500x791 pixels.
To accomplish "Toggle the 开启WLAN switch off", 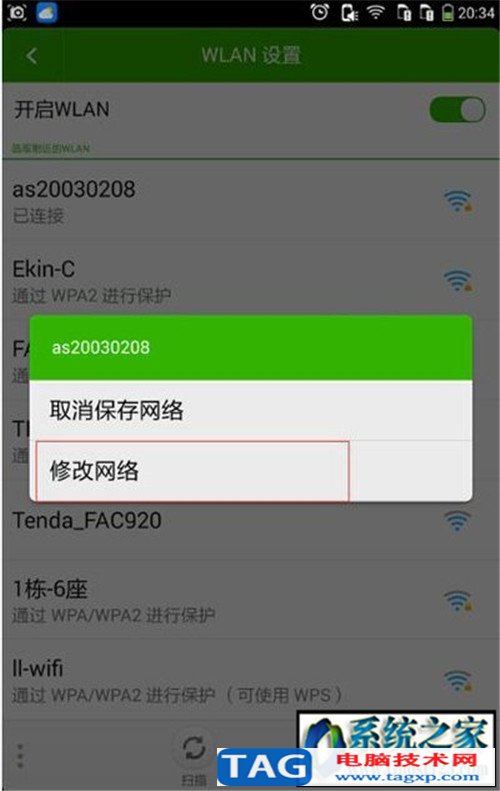I will (457, 109).
